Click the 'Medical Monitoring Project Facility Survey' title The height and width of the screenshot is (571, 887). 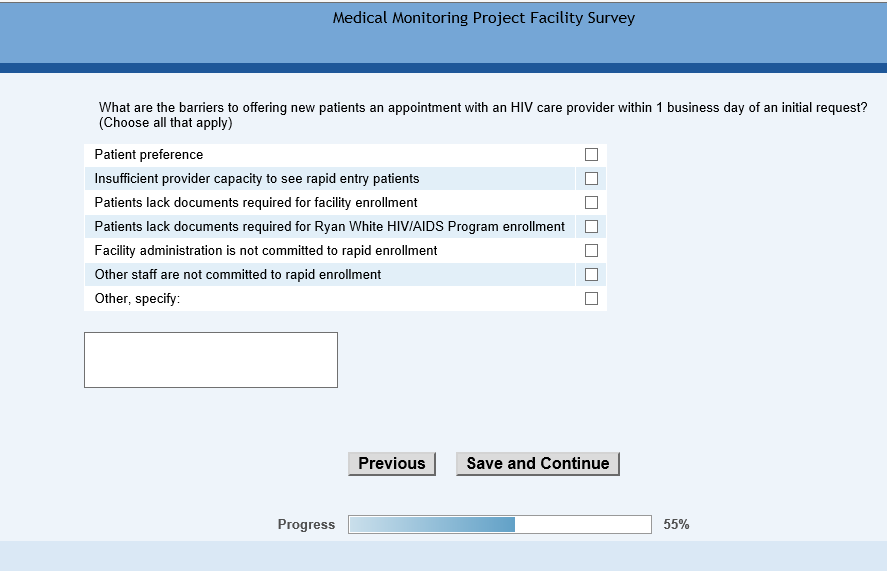(x=484, y=18)
